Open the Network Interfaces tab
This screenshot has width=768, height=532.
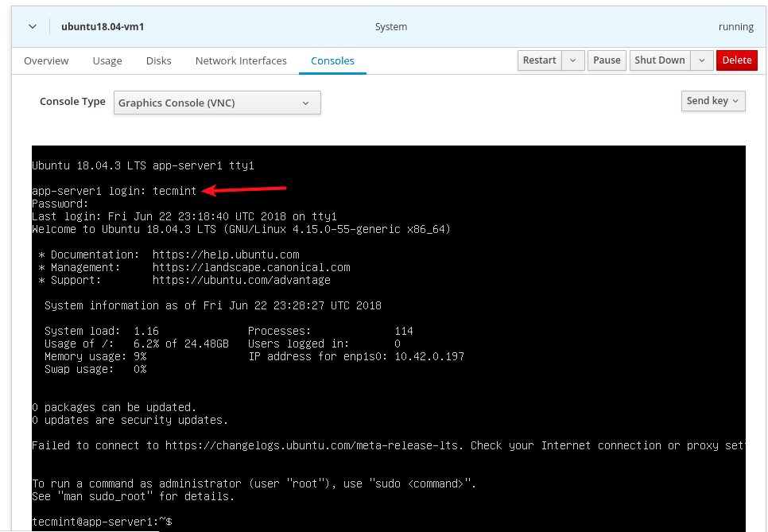[241, 60]
